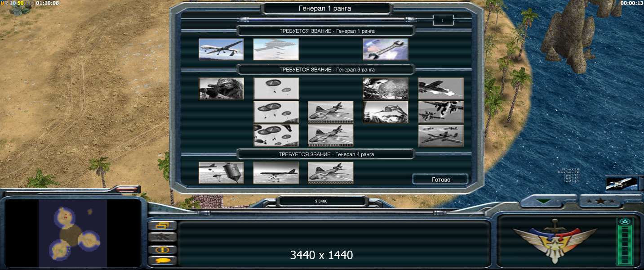Pick the parachute bomb power under rank 4
644x270 pixels.
pyautogui.click(x=221, y=173)
